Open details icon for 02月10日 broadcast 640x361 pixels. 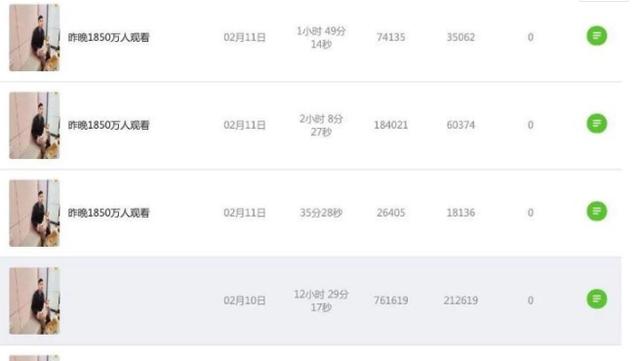pyautogui.click(x=596, y=299)
